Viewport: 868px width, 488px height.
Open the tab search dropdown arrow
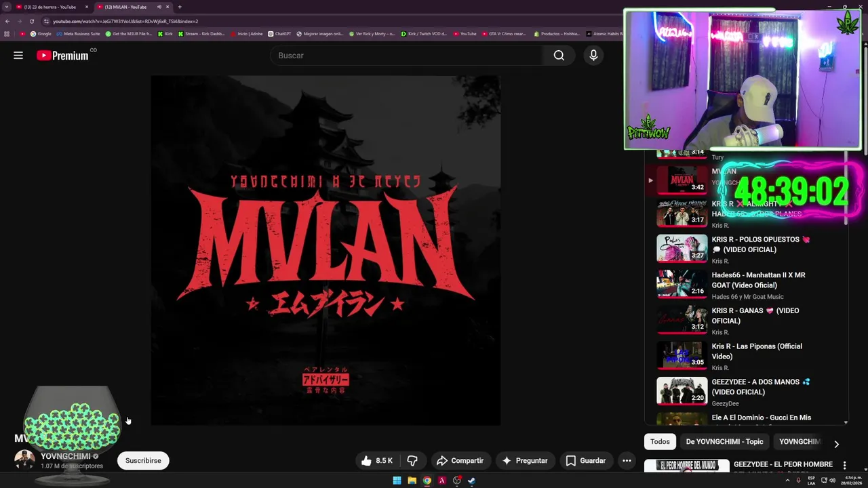(6, 7)
